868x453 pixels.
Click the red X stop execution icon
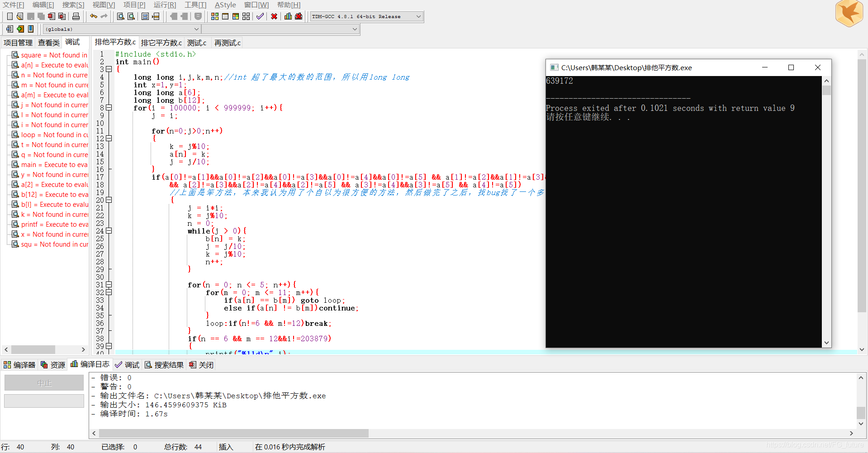(274, 17)
